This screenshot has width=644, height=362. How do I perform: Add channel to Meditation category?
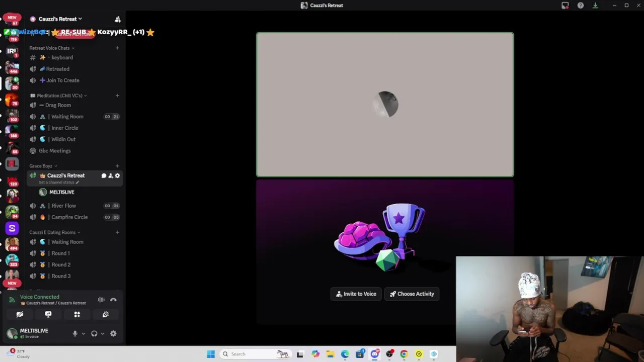tap(117, 96)
